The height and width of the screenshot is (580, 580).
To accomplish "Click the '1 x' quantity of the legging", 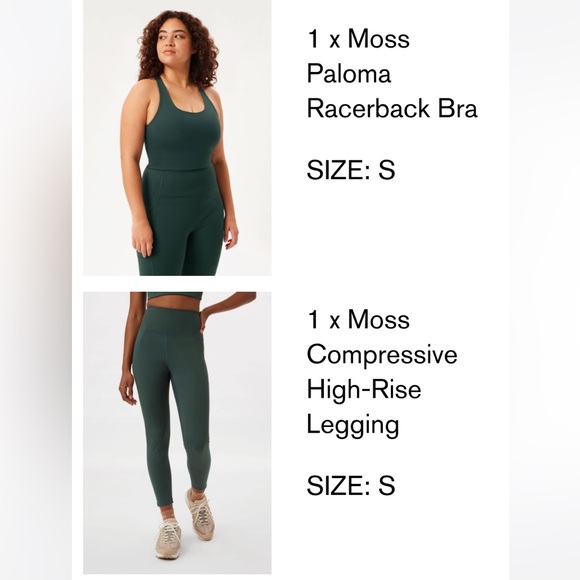I will [x=323, y=320].
